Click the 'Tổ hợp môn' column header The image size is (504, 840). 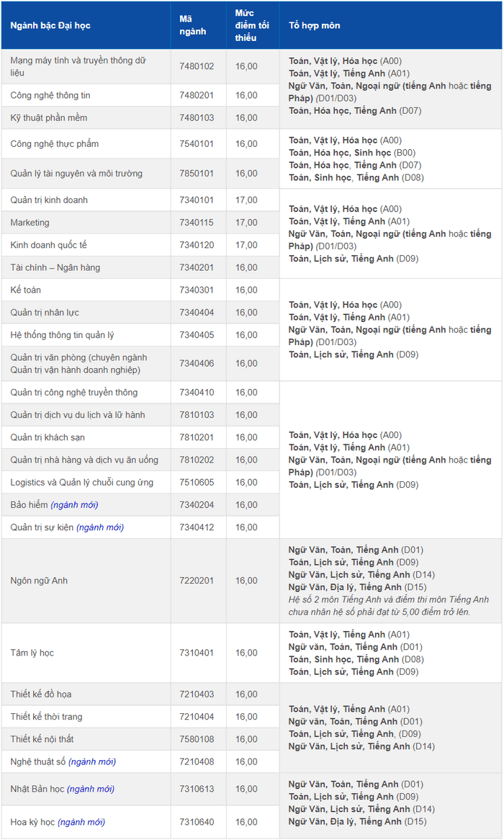pos(315,25)
